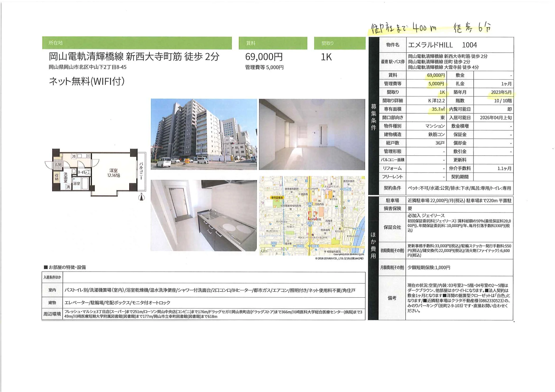555x392 pixels.
Task: Click the highlighted 35.7㎡ area value
Action: point(438,109)
